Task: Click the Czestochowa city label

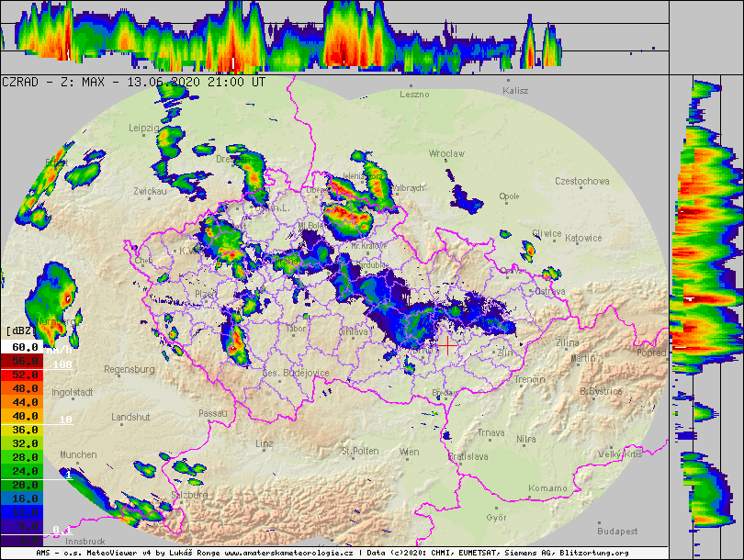Action: [x=582, y=181]
